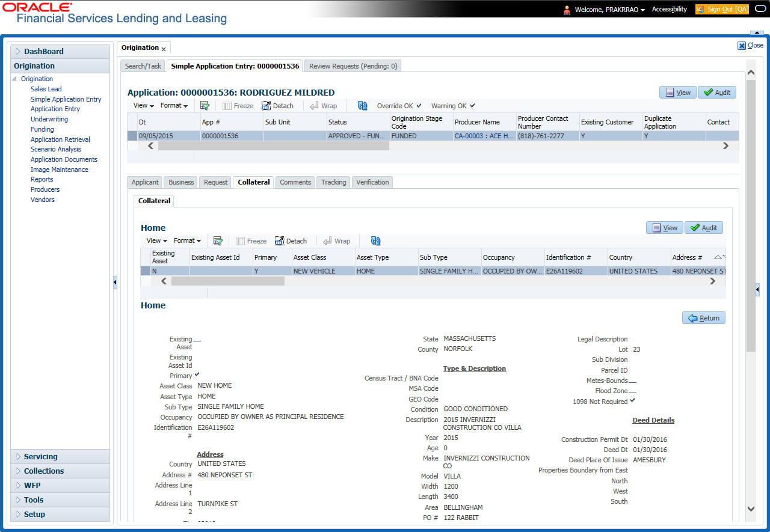The height and width of the screenshot is (532, 770).
Task: Click the Detach icon in the Home toolbar
Action: pos(291,241)
